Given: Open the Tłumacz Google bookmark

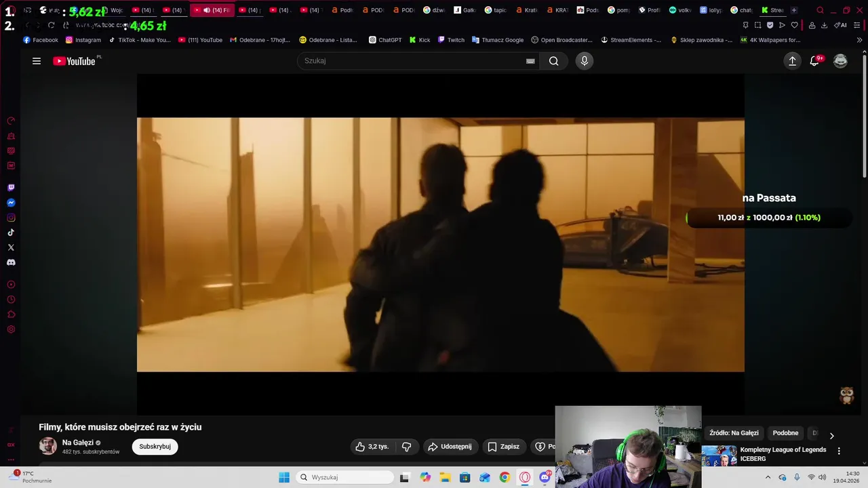Looking at the screenshot, I should coord(498,40).
